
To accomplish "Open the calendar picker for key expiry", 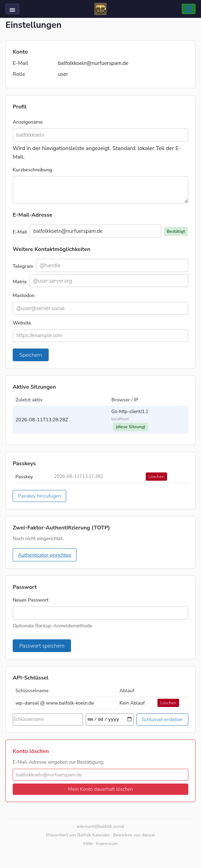I will point(129,719).
